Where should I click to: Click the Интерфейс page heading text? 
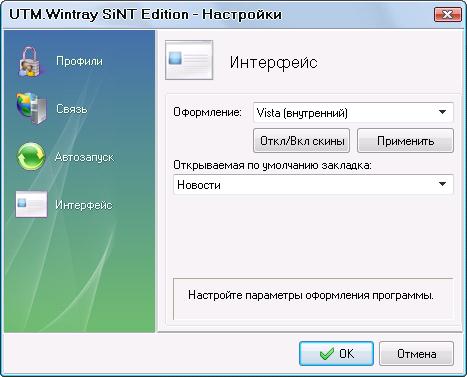pos(273,62)
